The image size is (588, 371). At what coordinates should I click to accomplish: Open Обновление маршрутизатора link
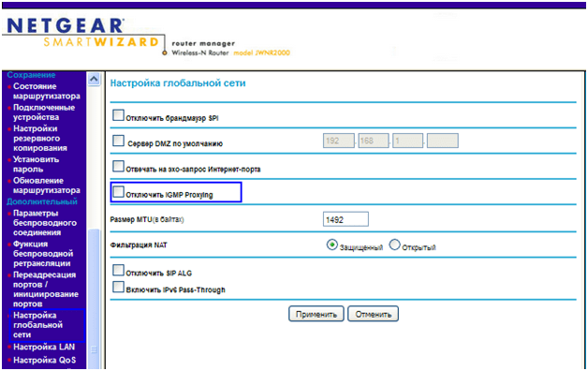[47, 185]
